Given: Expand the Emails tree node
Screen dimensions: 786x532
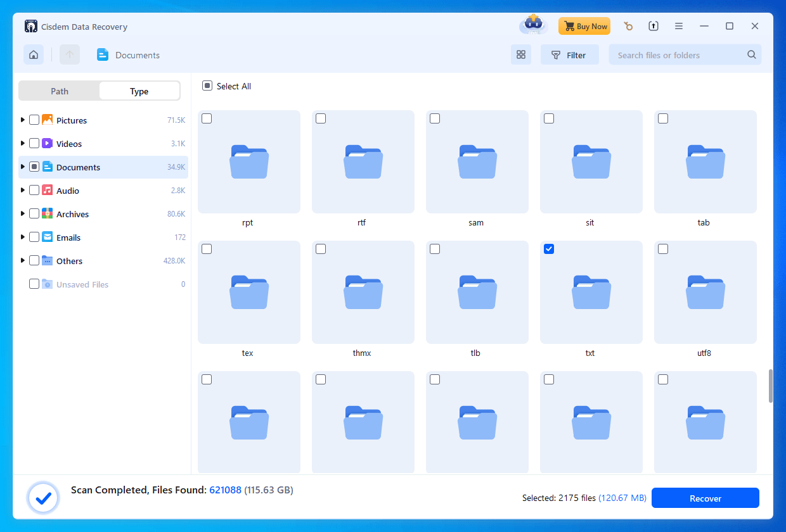Looking at the screenshot, I should 23,237.
